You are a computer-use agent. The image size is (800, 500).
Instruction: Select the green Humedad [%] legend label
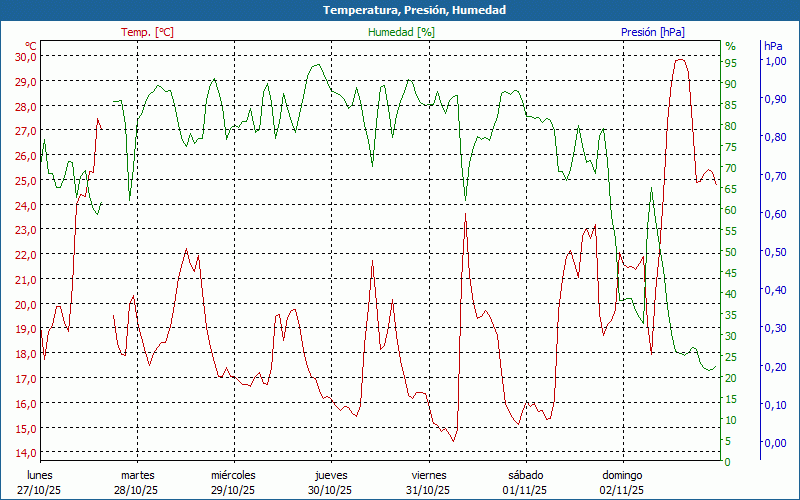(401, 32)
